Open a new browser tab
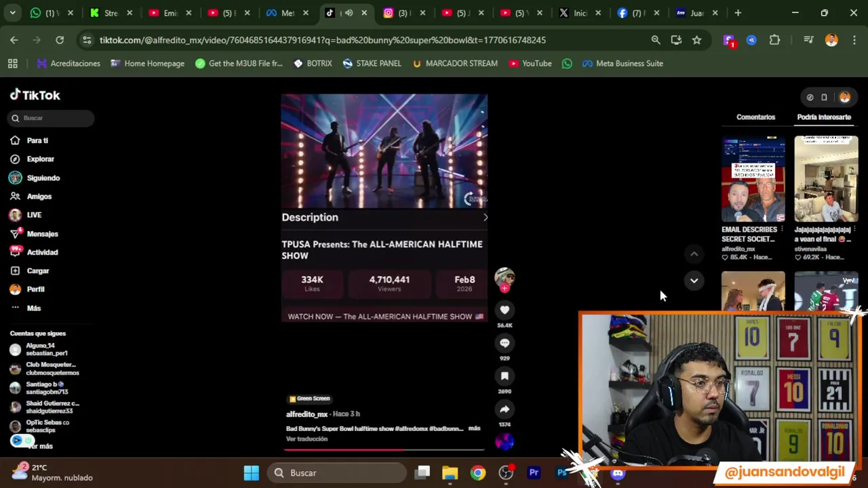Viewport: 868px width, 488px height. (x=738, y=13)
